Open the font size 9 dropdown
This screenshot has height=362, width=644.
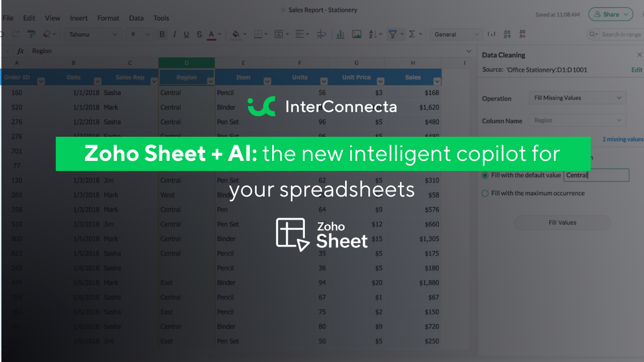(140, 34)
